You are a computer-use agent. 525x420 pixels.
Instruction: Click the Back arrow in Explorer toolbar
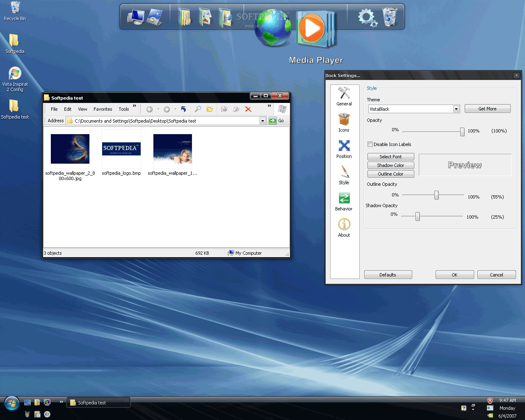pyautogui.click(x=150, y=109)
